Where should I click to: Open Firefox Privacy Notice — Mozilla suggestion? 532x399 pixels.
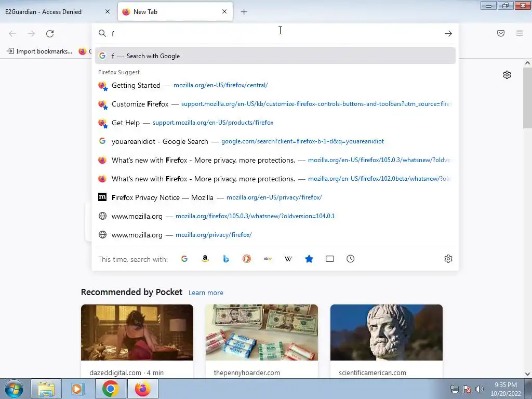coord(275,197)
